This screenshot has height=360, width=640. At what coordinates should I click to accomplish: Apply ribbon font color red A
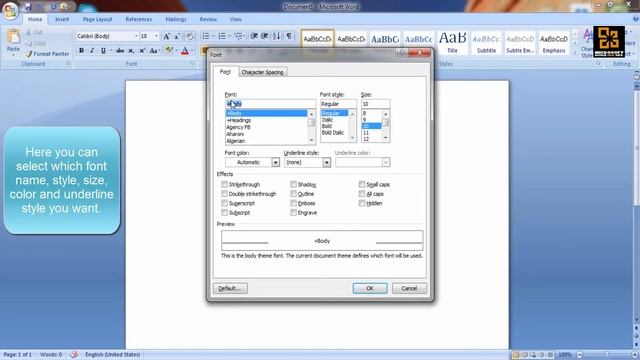[x=185, y=51]
